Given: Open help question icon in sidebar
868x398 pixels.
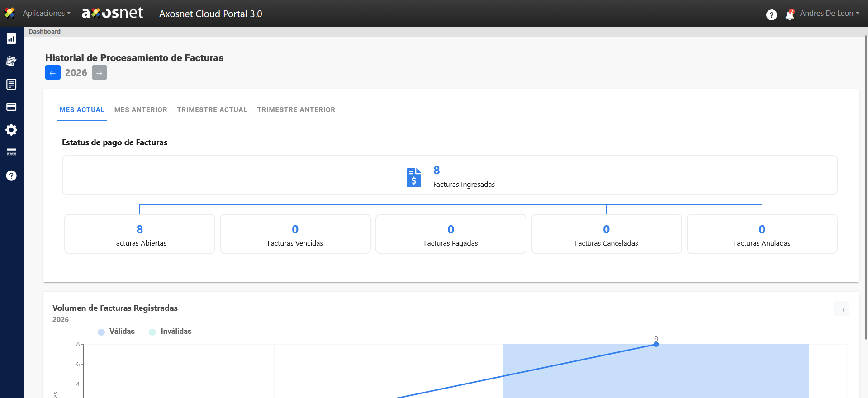Looking at the screenshot, I should tap(11, 175).
